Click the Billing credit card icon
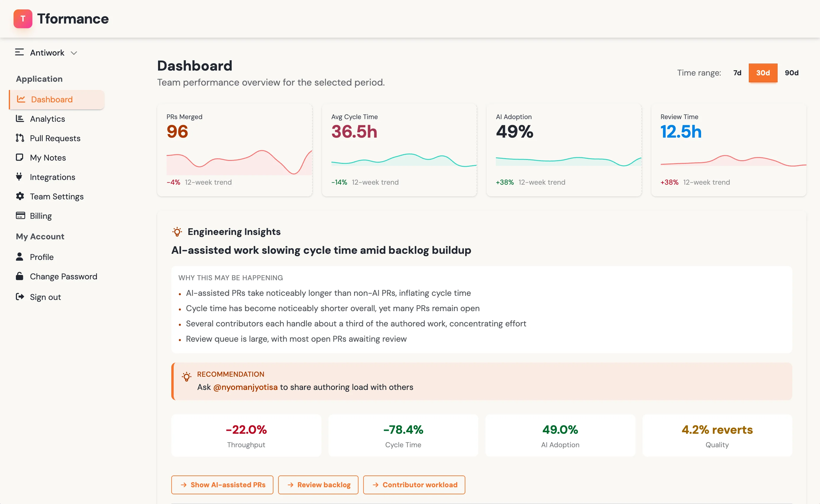The image size is (820, 504). pos(20,215)
